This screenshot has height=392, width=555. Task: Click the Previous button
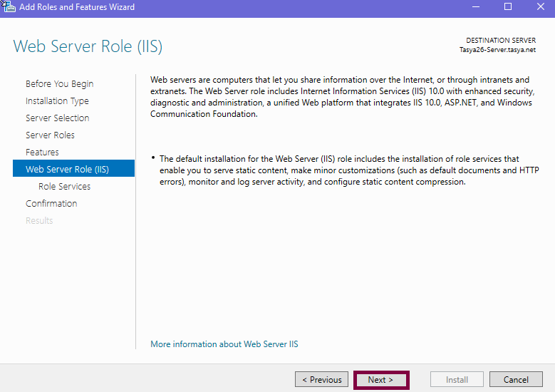pyautogui.click(x=321, y=380)
